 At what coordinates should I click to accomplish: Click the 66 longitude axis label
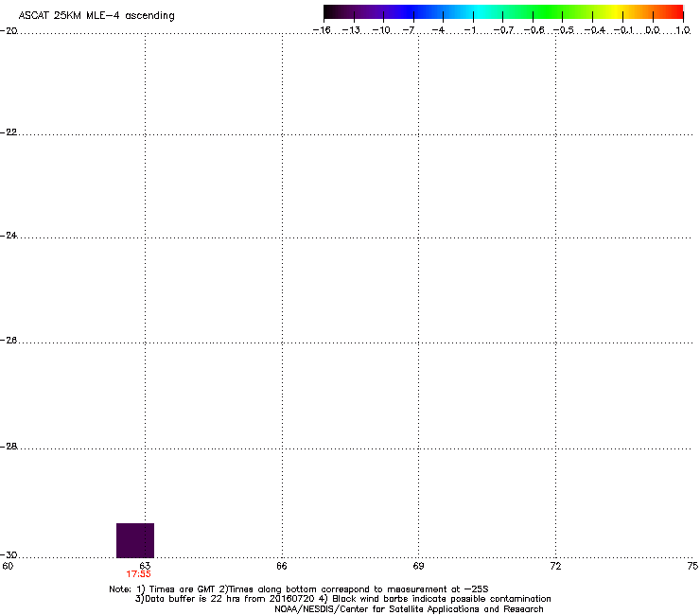282,566
